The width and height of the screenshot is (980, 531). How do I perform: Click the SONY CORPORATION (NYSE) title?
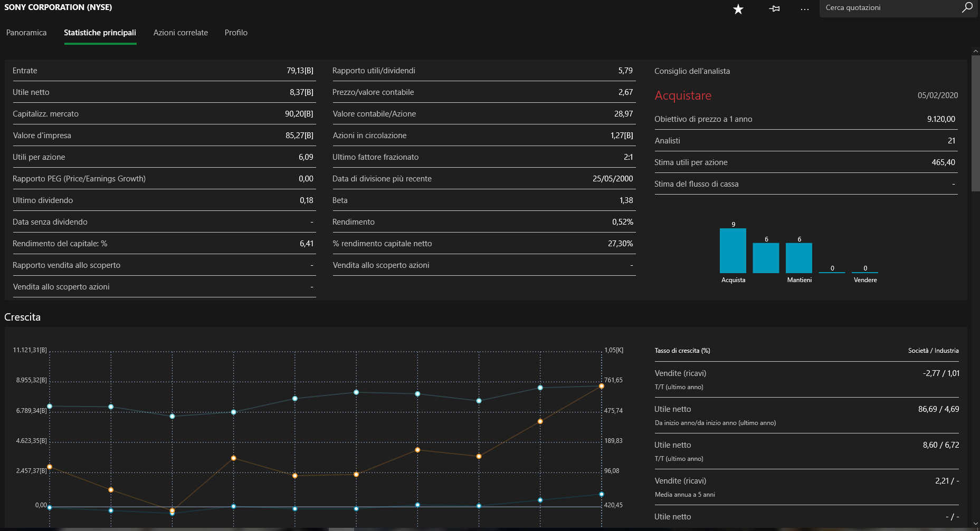point(58,7)
